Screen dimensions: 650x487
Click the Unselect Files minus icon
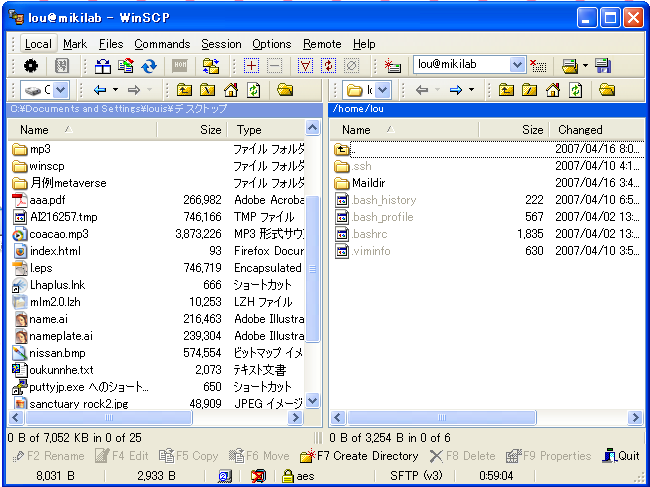click(x=274, y=65)
